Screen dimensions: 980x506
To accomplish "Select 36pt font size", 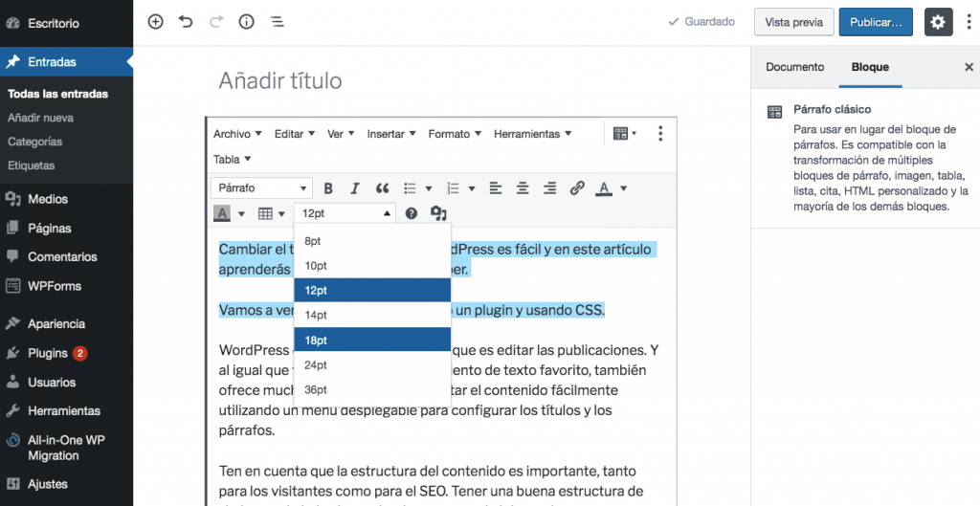I will pos(372,390).
